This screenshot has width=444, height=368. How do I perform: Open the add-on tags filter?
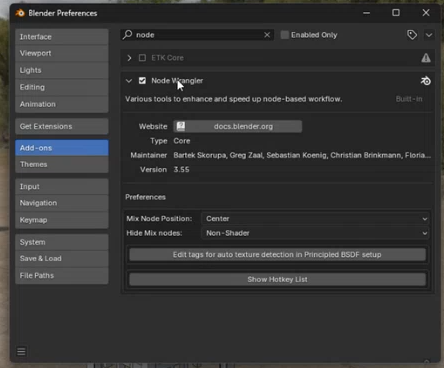pyautogui.click(x=412, y=35)
